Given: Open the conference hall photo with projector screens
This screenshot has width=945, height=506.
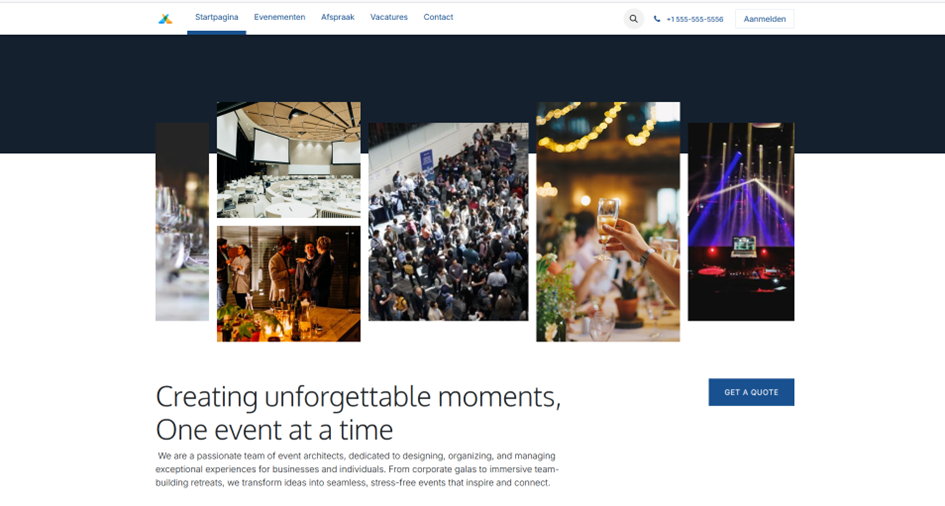Looking at the screenshot, I should (x=289, y=160).
